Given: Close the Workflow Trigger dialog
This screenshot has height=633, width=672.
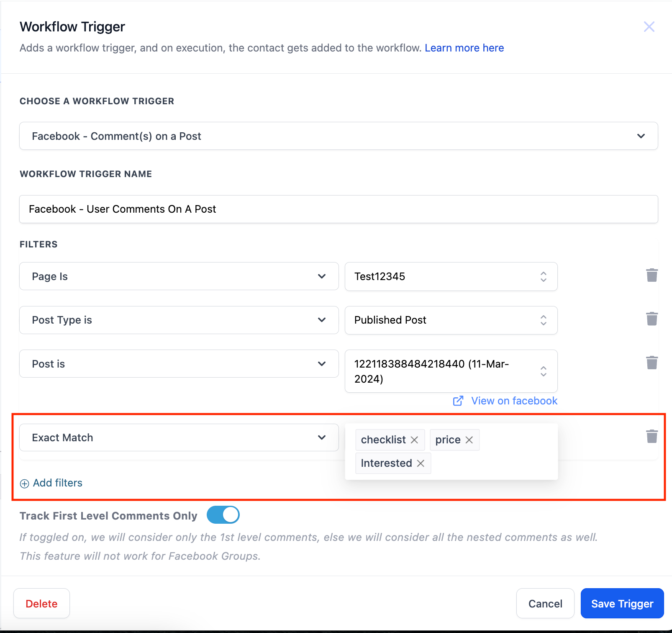Looking at the screenshot, I should [x=649, y=27].
